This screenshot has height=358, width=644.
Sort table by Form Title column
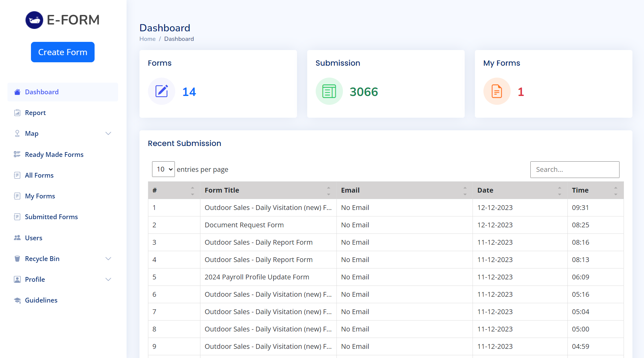point(222,190)
